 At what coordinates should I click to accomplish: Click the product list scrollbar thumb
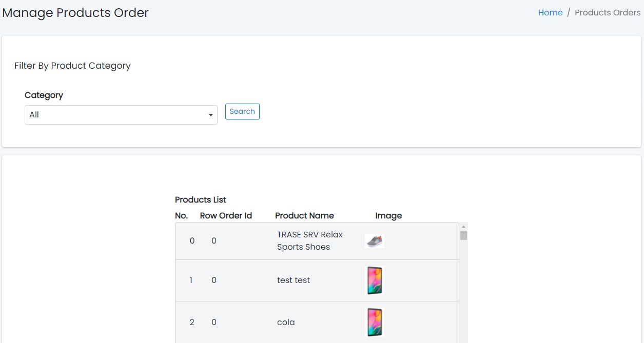[463, 235]
